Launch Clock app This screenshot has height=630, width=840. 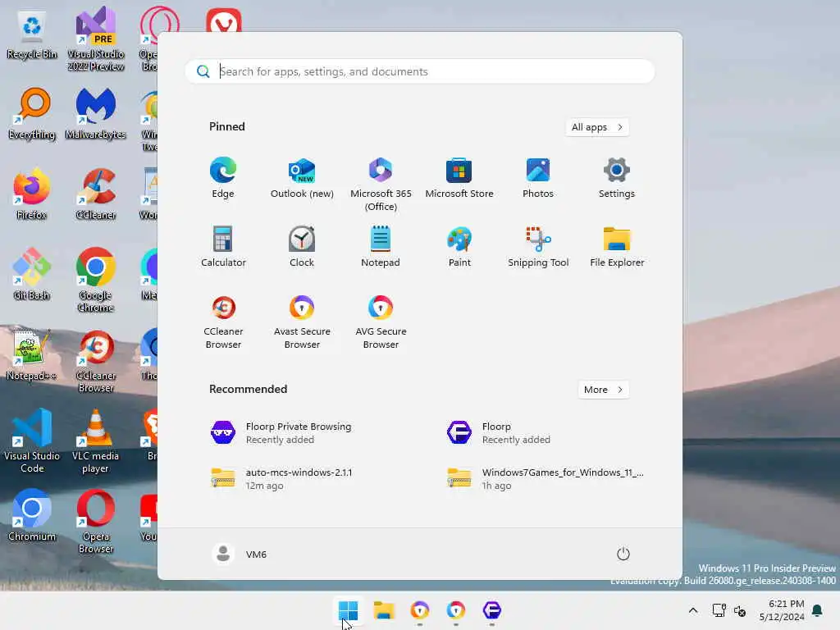[x=302, y=247]
